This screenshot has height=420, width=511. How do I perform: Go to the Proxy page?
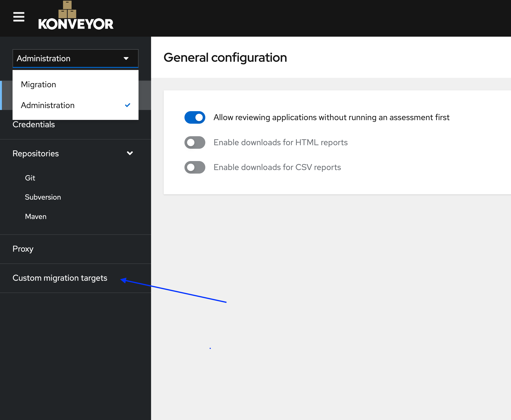point(23,249)
